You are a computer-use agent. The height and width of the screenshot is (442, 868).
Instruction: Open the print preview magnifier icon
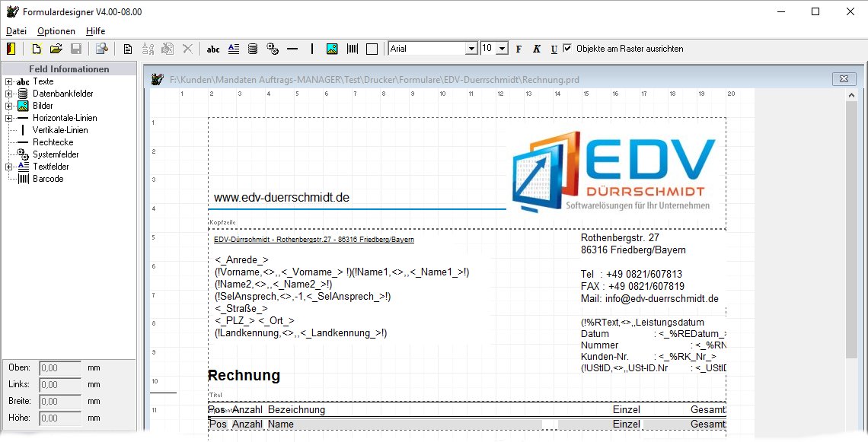[102, 49]
